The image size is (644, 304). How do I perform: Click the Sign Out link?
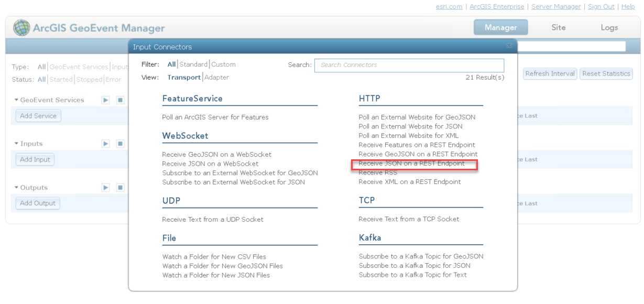pyautogui.click(x=601, y=6)
